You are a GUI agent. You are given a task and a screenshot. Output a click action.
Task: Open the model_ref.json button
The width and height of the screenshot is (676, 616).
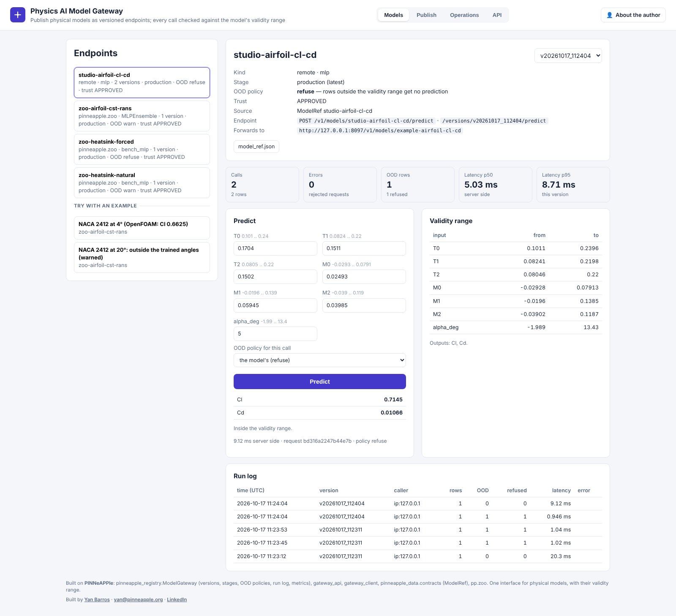(x=256, y=147)
